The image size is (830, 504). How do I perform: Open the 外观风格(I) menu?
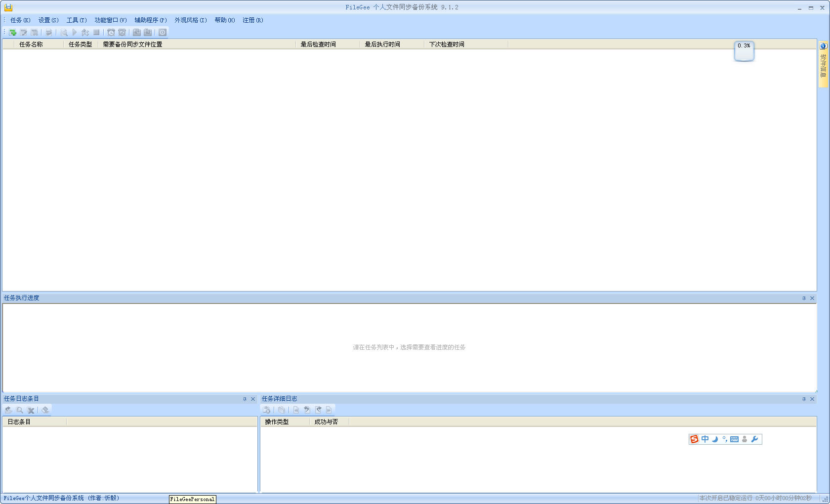coord(191,20)
